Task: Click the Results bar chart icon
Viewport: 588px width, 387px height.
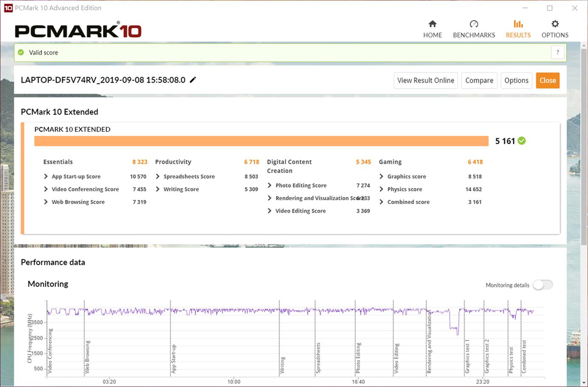Action: click(518, 24)
